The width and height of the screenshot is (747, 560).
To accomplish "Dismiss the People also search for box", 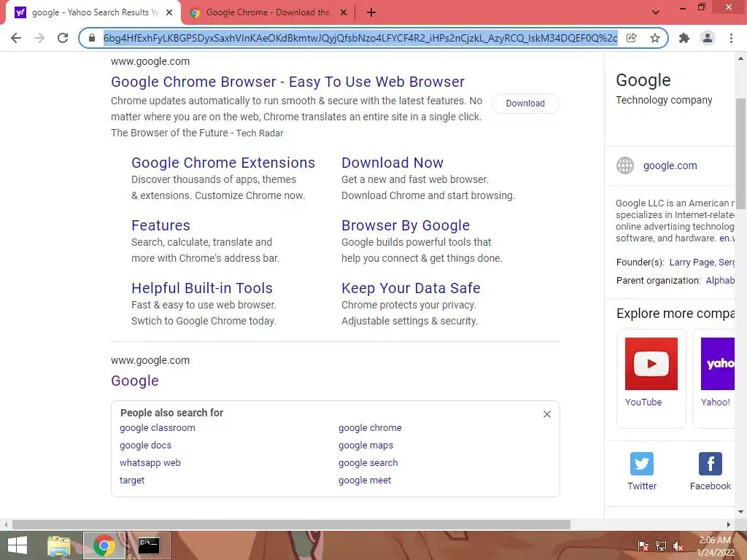I will [547, 414].
